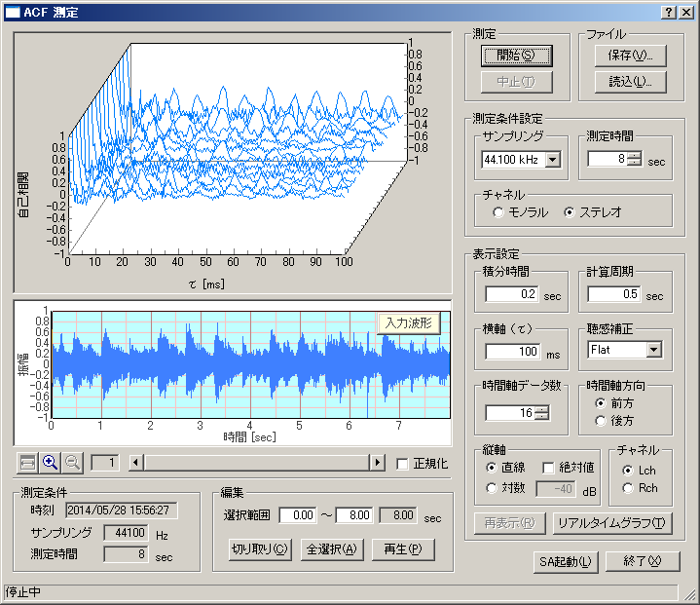Select 前方 time axis direction

tap(601, 403)
